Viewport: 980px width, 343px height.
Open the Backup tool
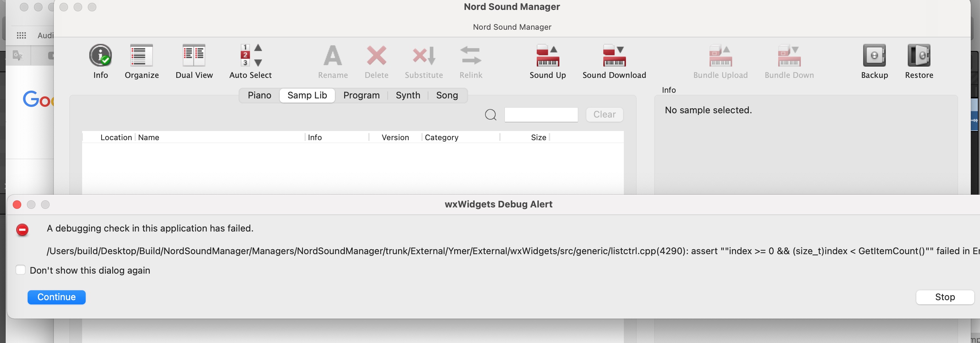(x=874, y=56)
